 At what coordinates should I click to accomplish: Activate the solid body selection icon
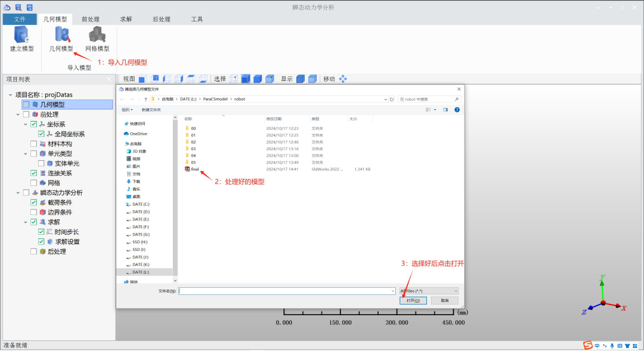pyautogui.click(x=258, y=79)
